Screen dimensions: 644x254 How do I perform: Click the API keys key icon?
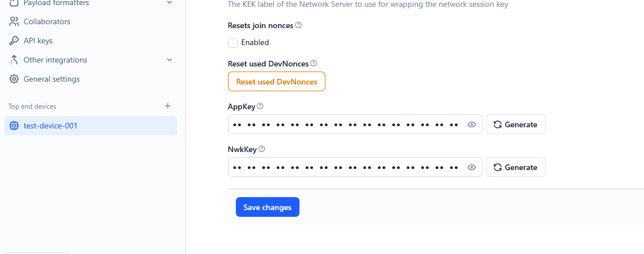(x=14, y=41)
